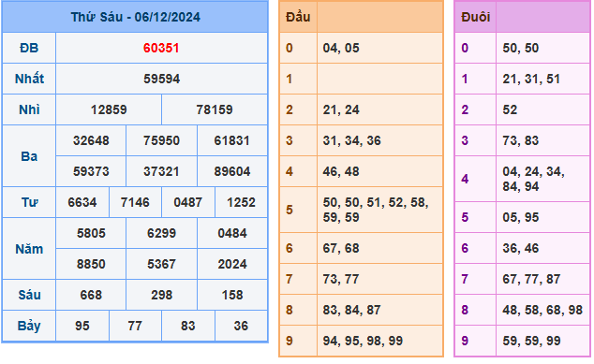Click the Đuôi column header
Image resolution: width=594 pixels, height=364 pixels.
(475, 17)
